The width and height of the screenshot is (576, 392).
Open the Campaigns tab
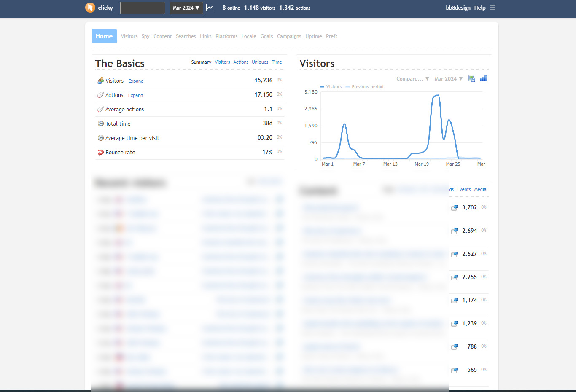tap(289, 36)
